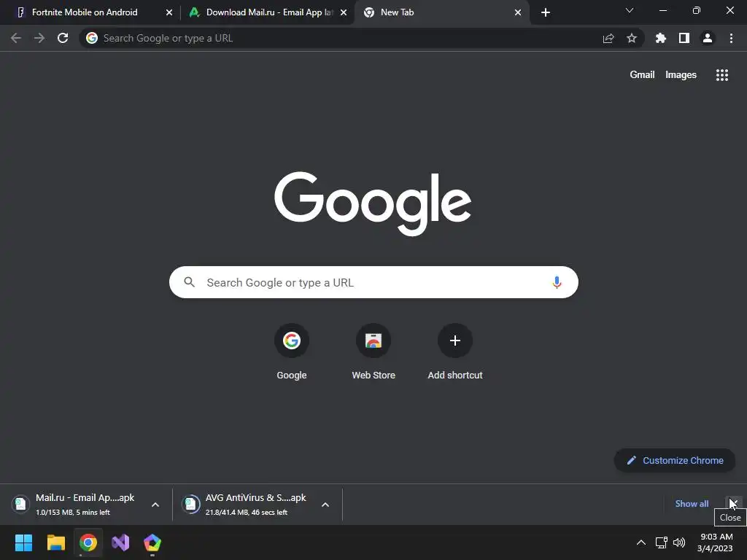
Task: Expand Mail.ru download options chevron
Action: (x=155, y=505)
